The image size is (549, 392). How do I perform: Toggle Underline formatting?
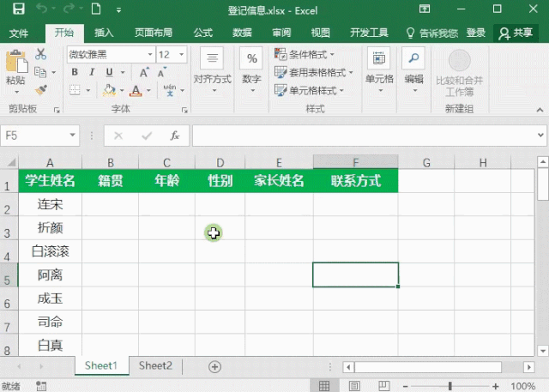[109, 72]
